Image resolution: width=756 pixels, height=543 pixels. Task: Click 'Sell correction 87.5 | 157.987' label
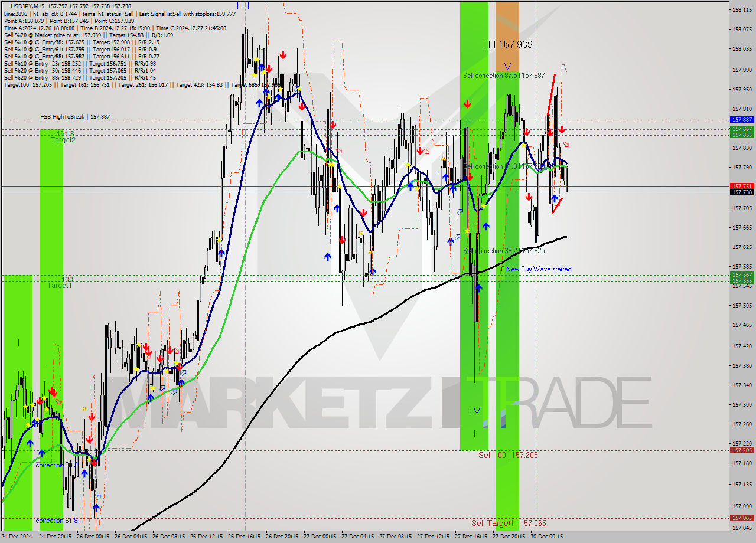click(504, 76)
